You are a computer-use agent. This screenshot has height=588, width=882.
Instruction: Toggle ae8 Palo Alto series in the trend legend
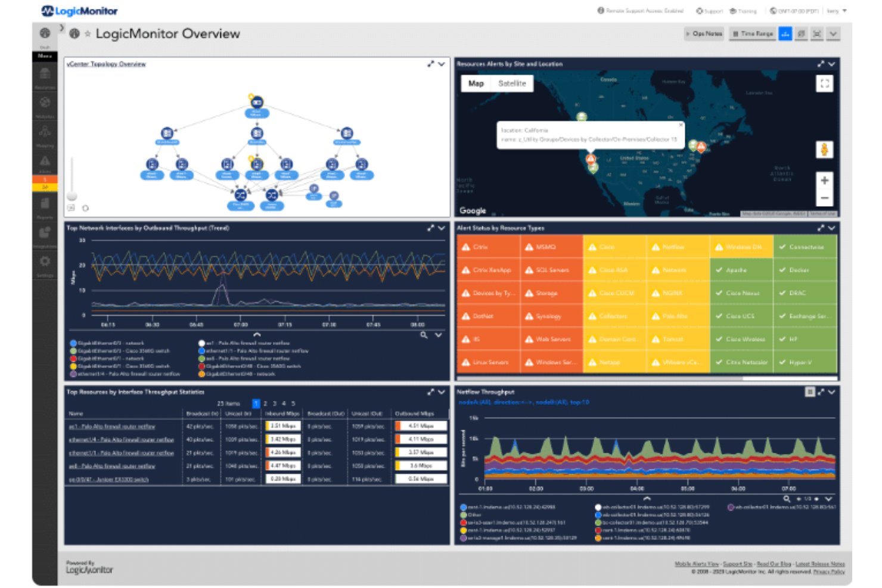246,359
